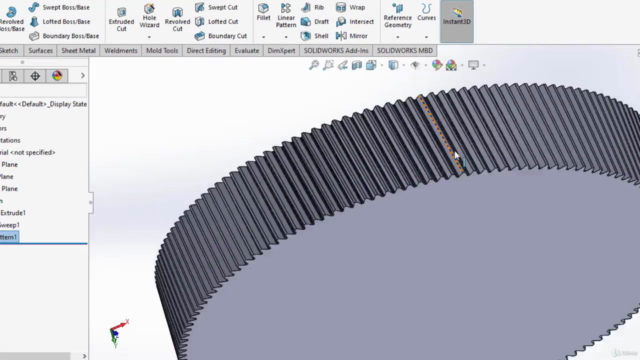Select the Extrude1 feature in tree
The width and height of the screenshot is (640, 360).
click(x=13, y=213)
